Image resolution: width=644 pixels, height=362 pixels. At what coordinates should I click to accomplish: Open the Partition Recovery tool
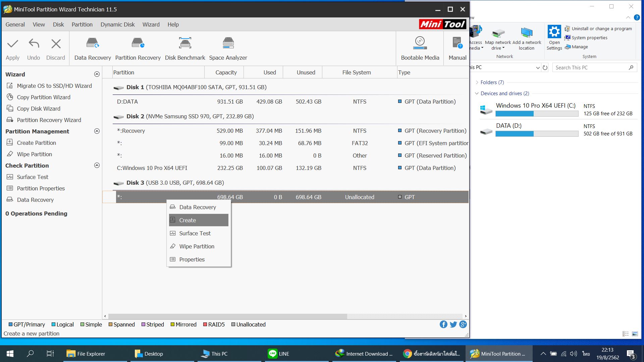point(138,44)
